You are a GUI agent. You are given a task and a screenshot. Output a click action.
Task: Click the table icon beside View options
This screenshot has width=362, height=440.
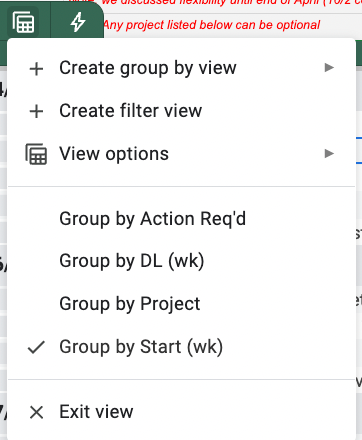click(36, 154)
